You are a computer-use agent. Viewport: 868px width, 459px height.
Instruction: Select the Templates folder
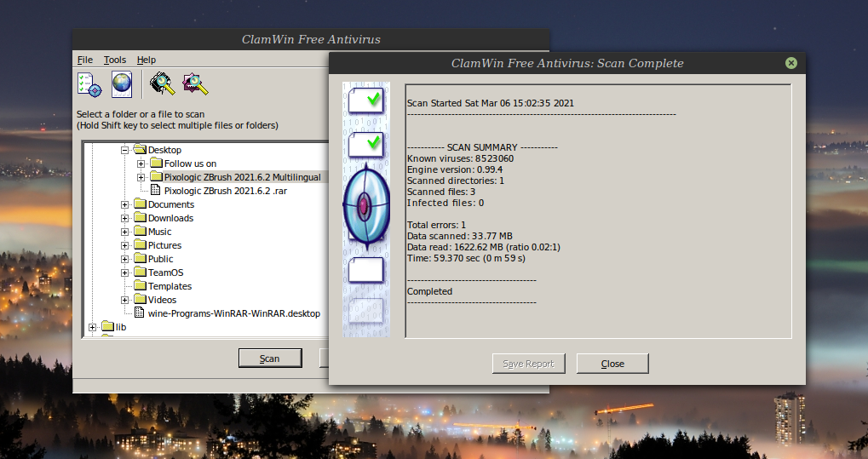click(170, 286)
